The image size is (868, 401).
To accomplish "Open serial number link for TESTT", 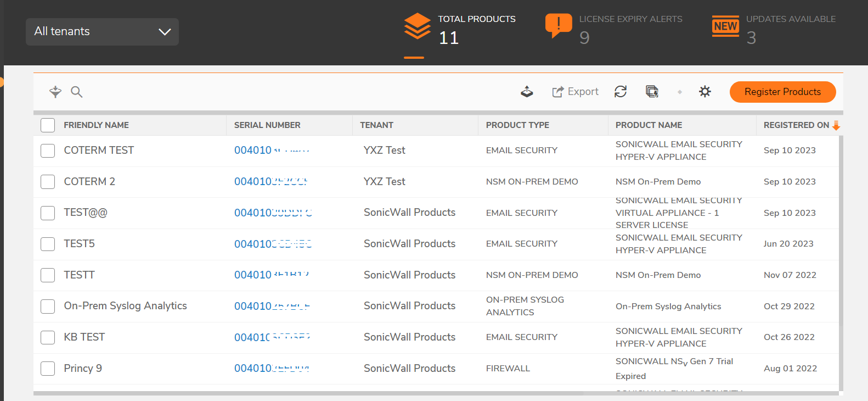I will (272, 275).
